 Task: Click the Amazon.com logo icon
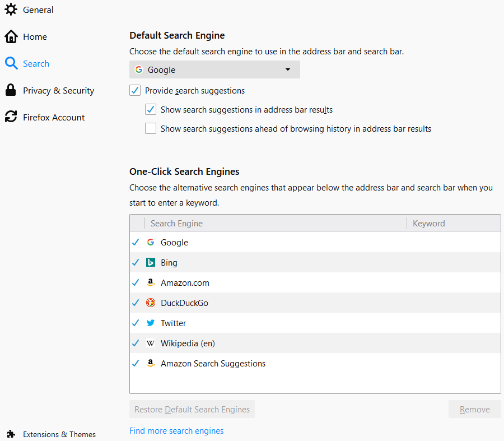pos(151,283)
